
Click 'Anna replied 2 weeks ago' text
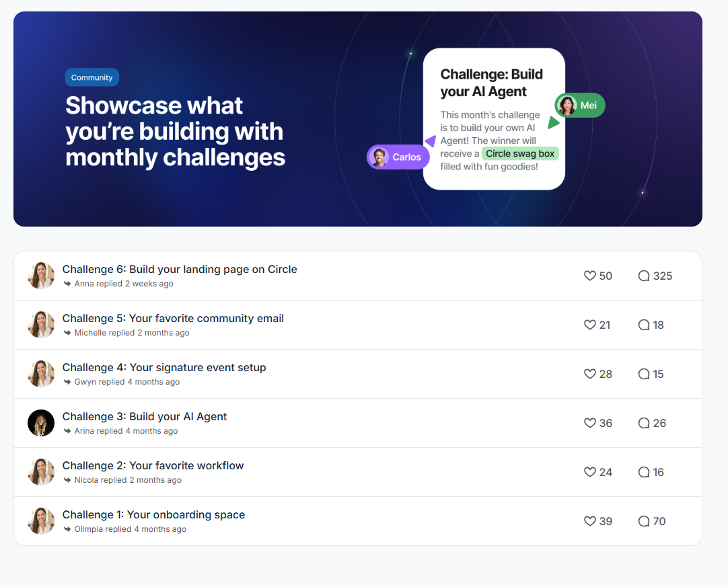coord(124,284)
